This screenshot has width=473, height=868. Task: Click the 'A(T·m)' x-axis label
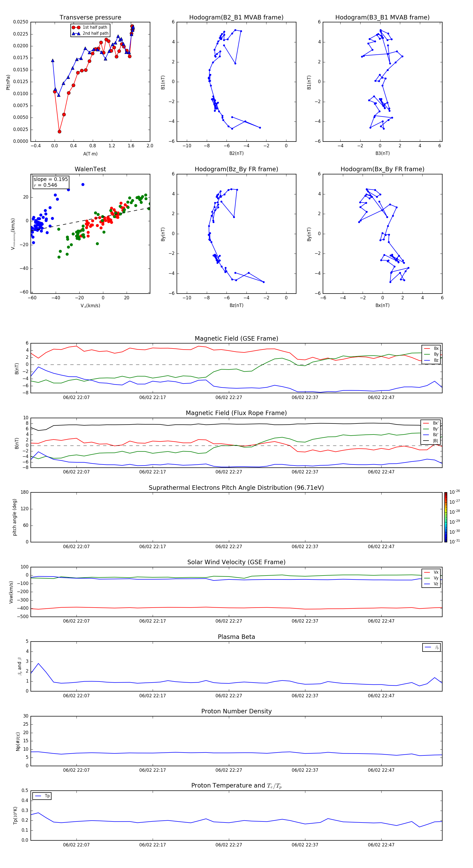90,154
